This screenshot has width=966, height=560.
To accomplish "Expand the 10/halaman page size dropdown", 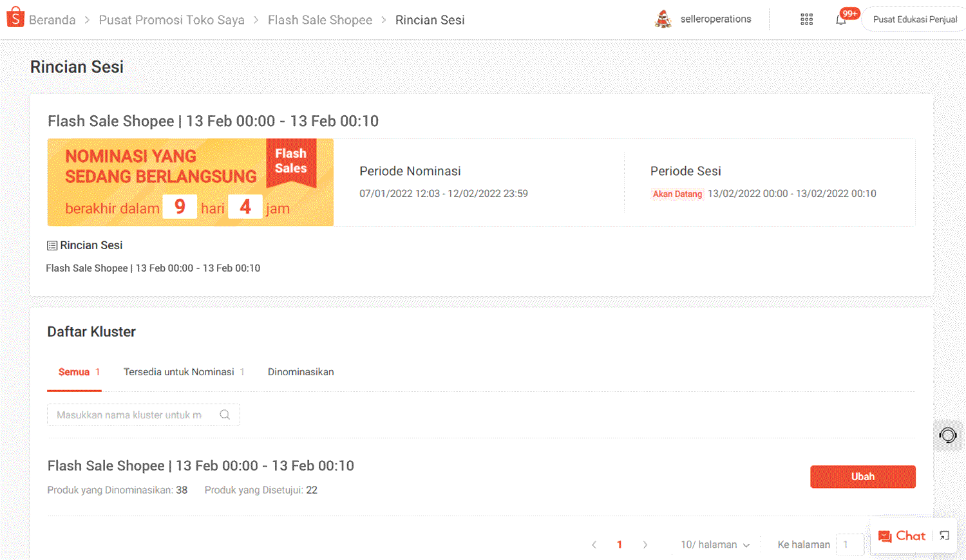I will (715, 545).
